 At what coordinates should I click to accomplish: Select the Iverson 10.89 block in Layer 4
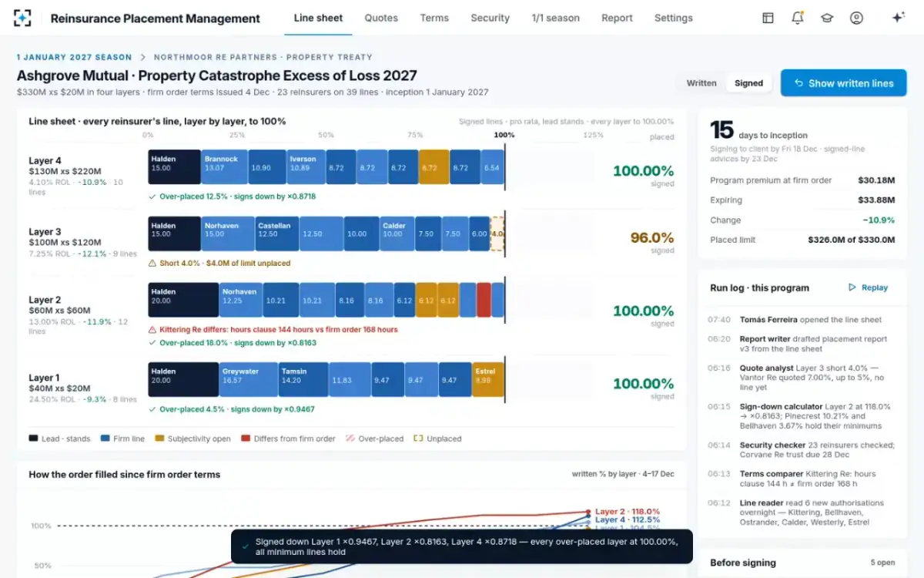306,166
